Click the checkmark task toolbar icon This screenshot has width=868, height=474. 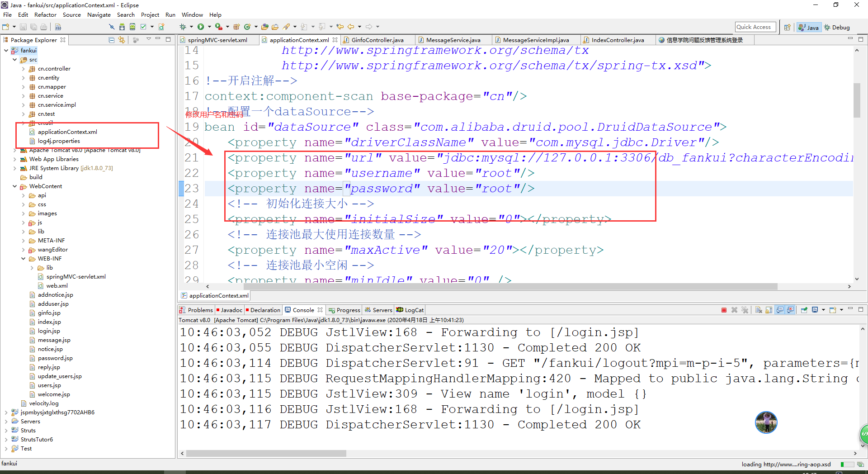[x=143, y=27]
